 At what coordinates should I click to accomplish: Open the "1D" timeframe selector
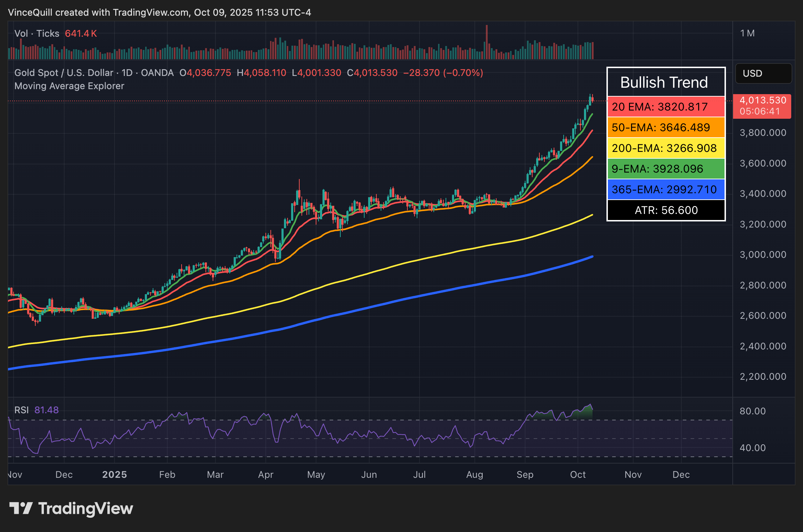click(x=127, y=72)
